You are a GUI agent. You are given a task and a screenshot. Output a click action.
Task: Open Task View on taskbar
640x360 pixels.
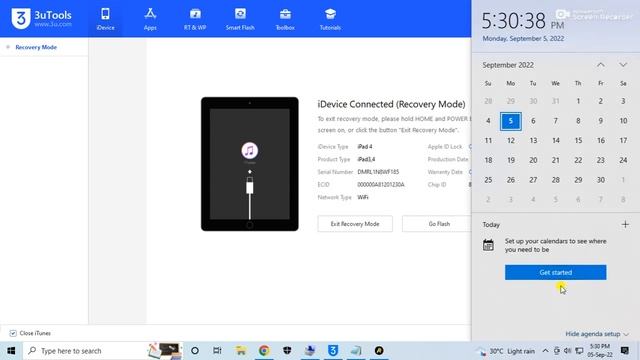tap(217, 351)
